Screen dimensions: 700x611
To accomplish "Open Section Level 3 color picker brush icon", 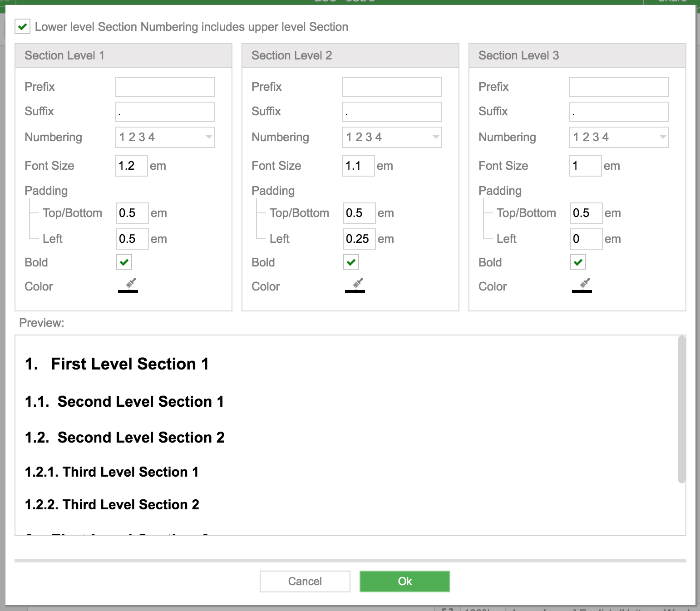I will (x=582, y=285).
